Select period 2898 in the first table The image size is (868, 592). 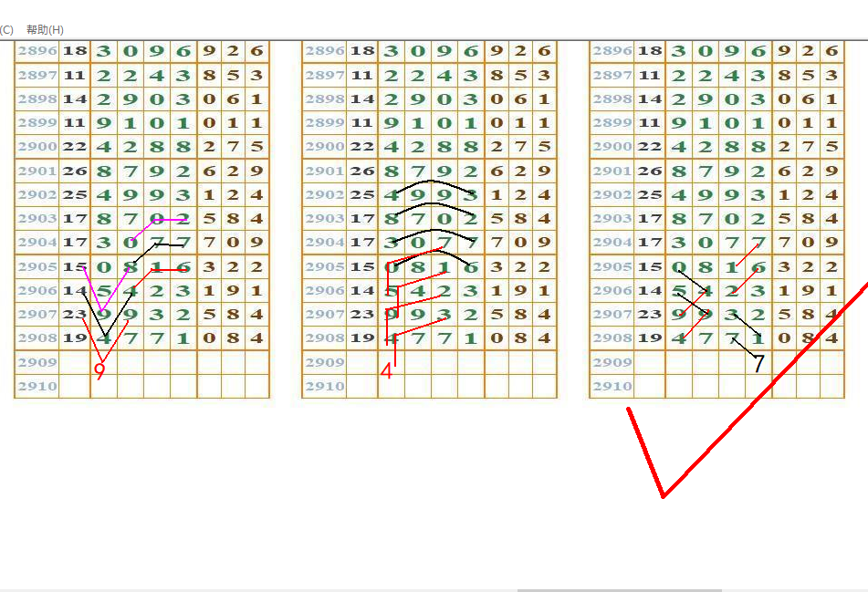37,99
